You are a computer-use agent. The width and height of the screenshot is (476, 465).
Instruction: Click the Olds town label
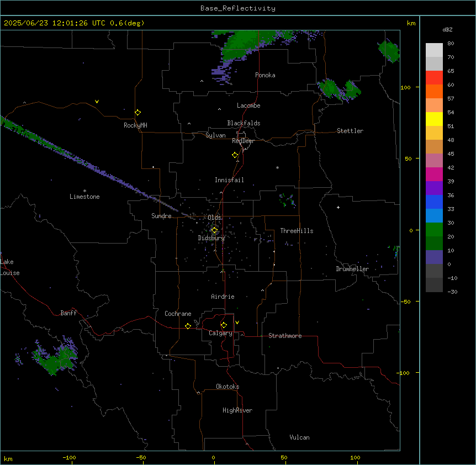[x=215, y=218]
